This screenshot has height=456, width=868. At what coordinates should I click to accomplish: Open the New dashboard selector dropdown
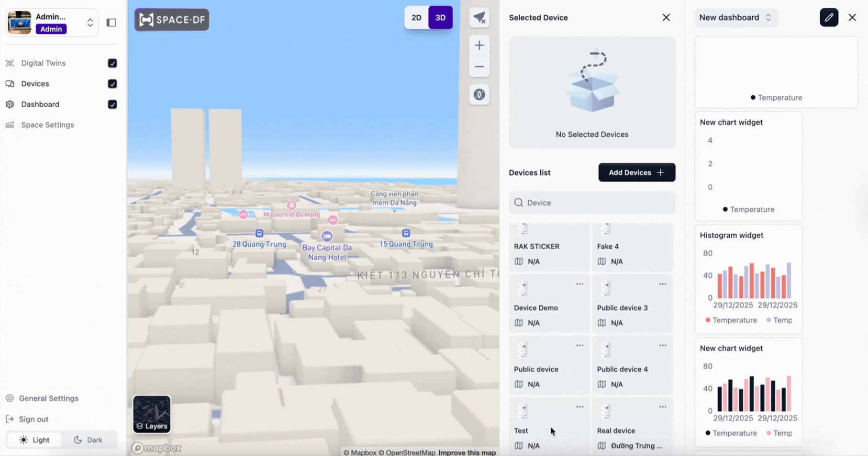[735, 18]
